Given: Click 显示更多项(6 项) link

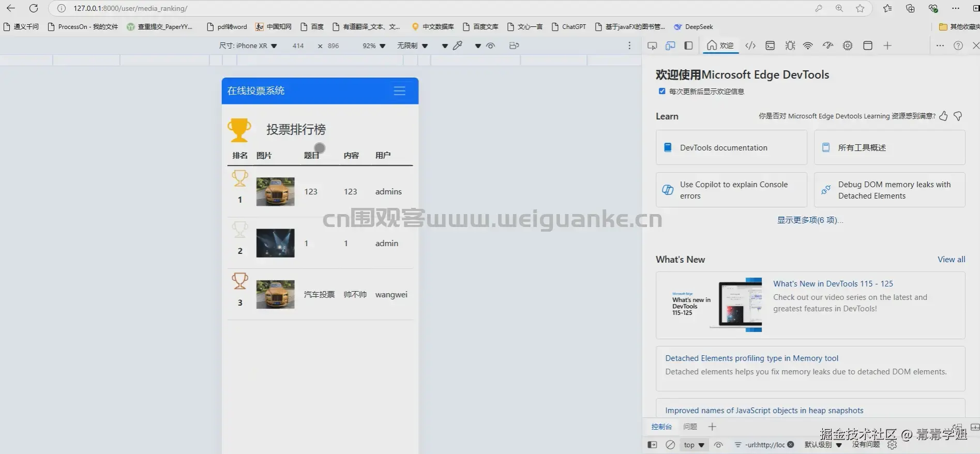Looking at the screenshot, I should (810, 220).
